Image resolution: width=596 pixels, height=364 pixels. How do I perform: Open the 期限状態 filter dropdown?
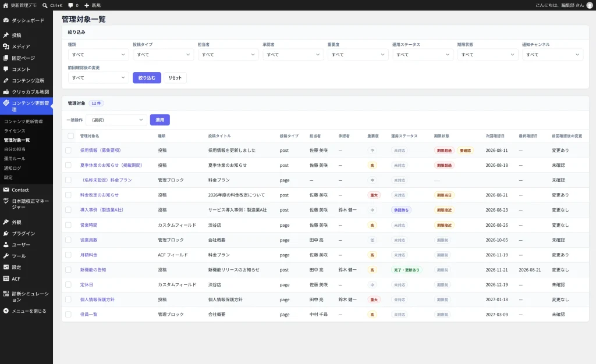tap(488, 55)
